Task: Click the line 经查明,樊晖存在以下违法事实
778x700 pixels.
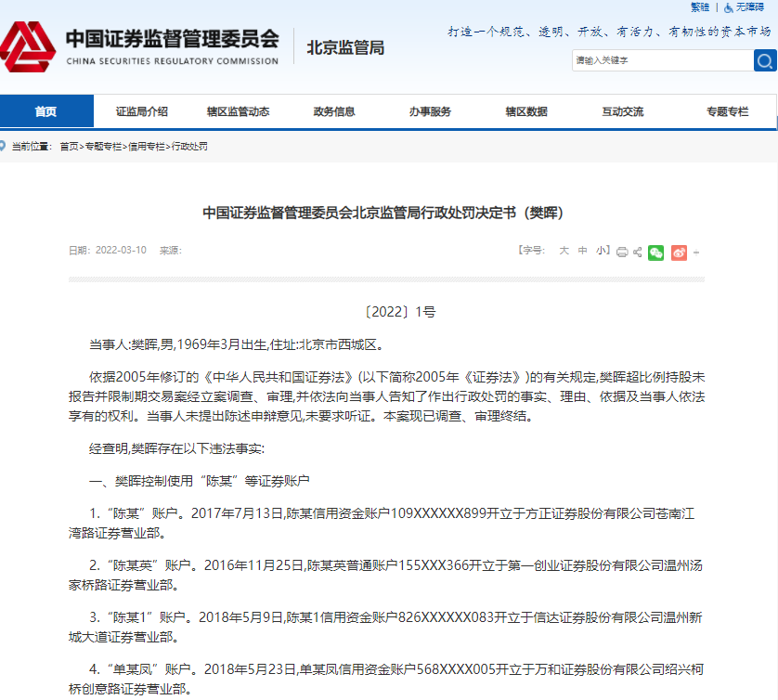Action: point(176,449)
